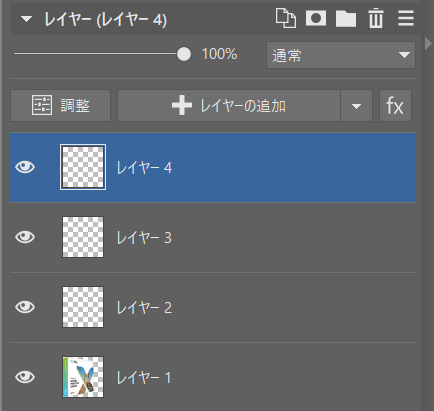Delete the layer using the trash icon
Image resolution: width=434 pixels, height=411 pixels.
376,18
